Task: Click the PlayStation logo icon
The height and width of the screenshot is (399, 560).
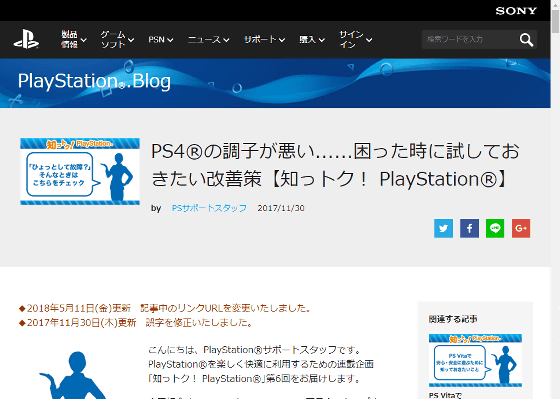Action: point(26,39)
